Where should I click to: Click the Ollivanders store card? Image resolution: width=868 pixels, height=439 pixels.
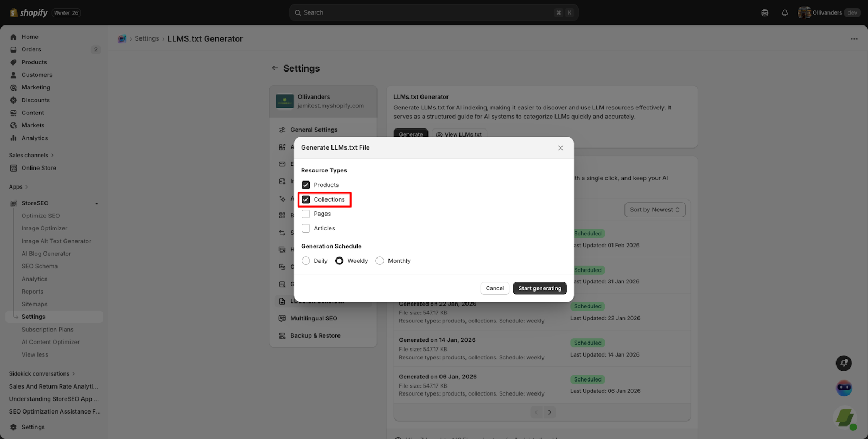(323, 101)
